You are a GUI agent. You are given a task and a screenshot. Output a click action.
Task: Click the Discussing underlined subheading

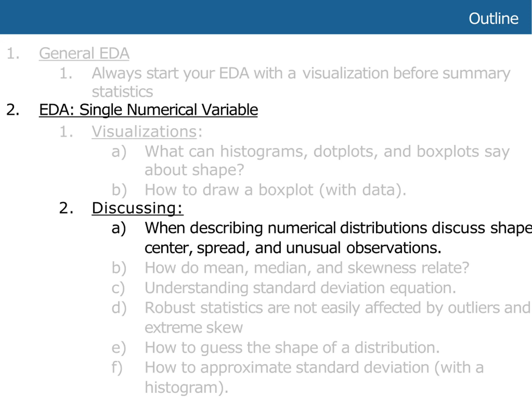point(138,208)
